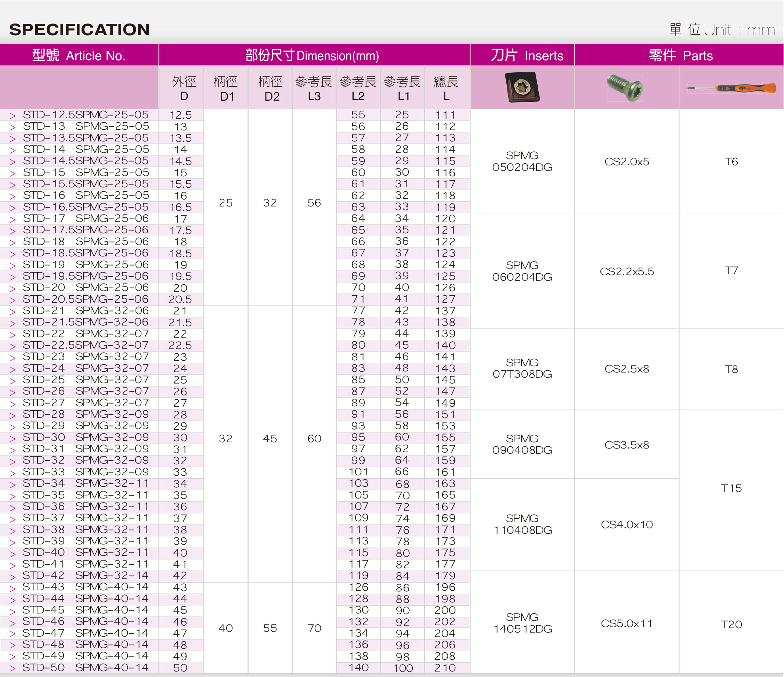Viewport: 784px width, 677px height.
Task: Select insert SPMG 140512DG
Action: point(522,623)
